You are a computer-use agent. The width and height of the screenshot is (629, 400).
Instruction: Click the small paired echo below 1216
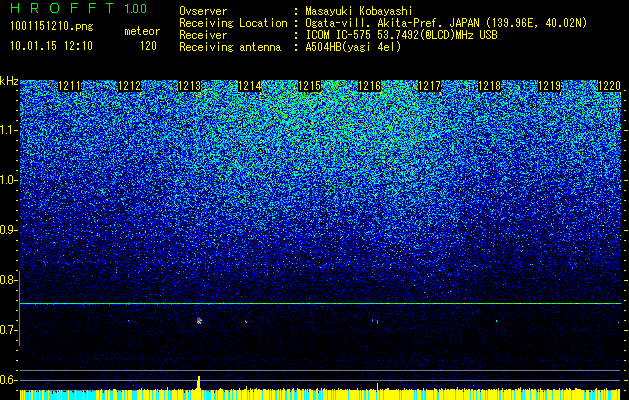pyautogui.click(x=375, y=321)
